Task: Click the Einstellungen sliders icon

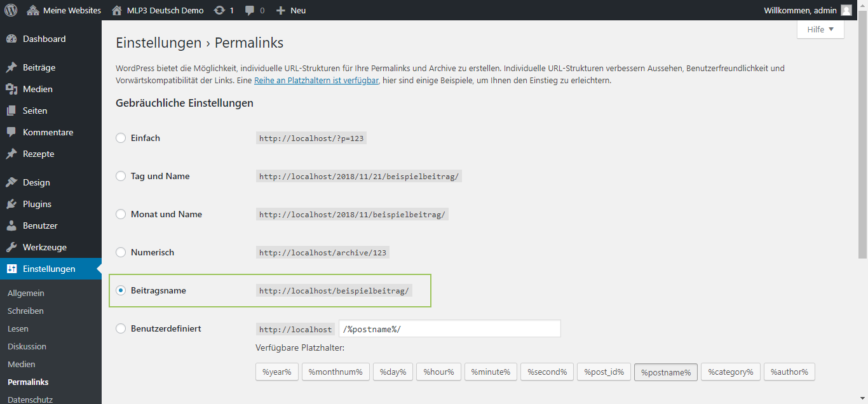Action: click(x=11, y=269)
